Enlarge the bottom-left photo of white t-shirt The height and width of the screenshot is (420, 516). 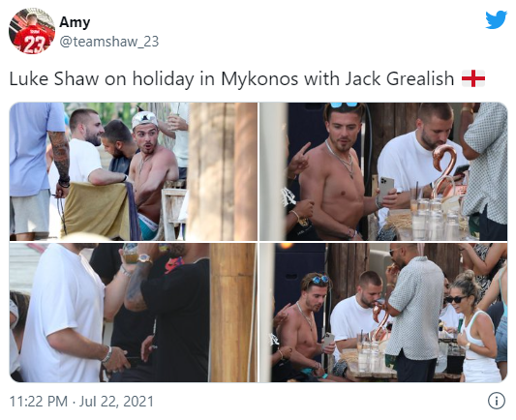134,313
